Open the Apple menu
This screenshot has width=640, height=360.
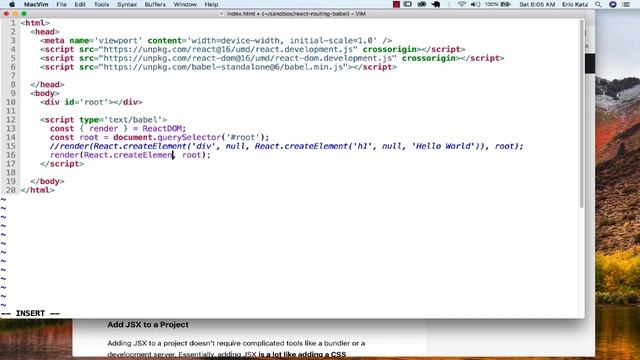pos(12,4)
